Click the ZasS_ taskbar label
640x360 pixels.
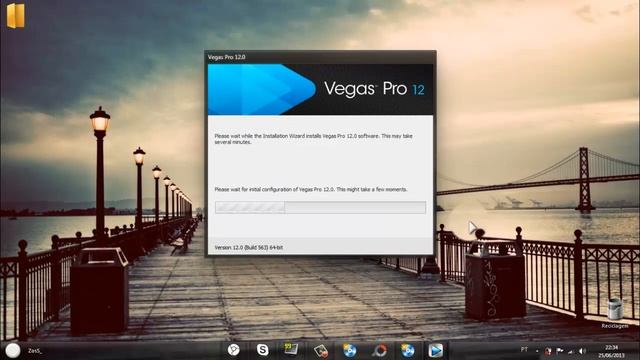pos(35,351)
